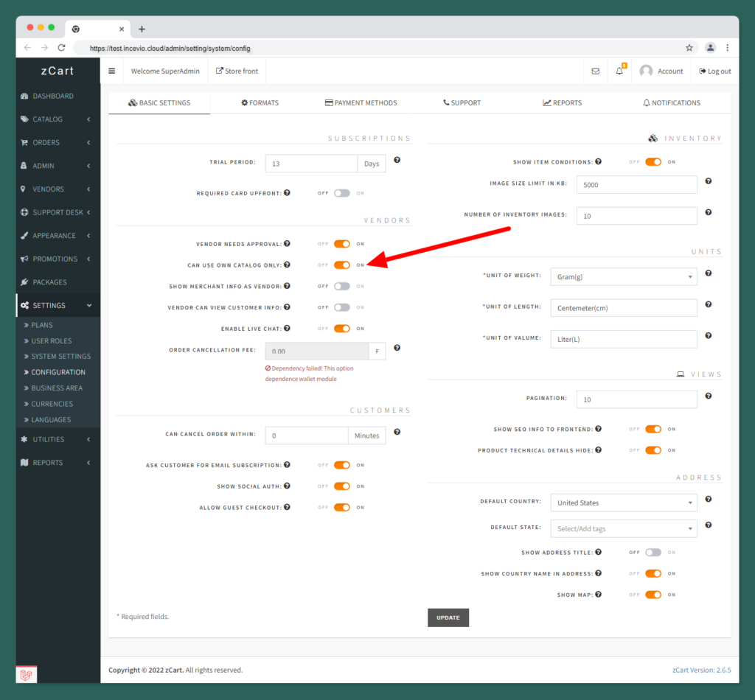Toggle Required Card Upfront switch
This screenshot has height=700, width=755.
click(341, 193)
